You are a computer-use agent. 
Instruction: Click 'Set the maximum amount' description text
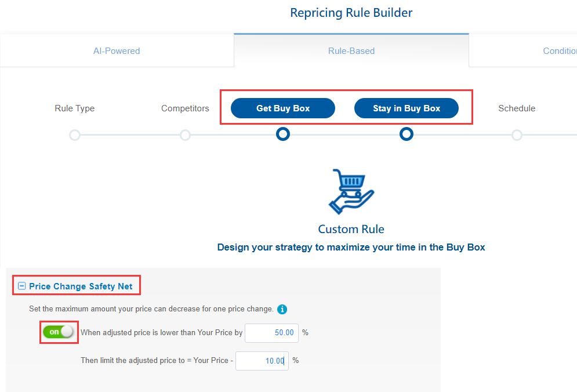[151, 309]
